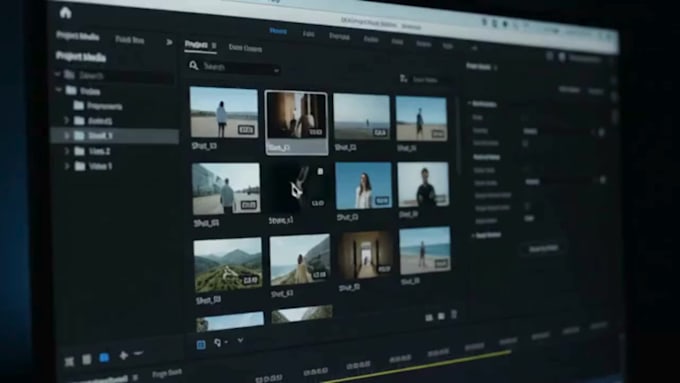680x383 pixels.
Task: Click the outlined button at properties bottom
Action: 543,249
